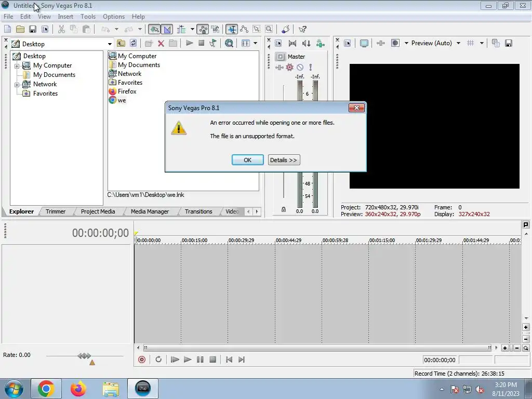This screenshot has height=399, width=532.
Task: Switch to the Transitions tab
Action: [x=198, y=211]
